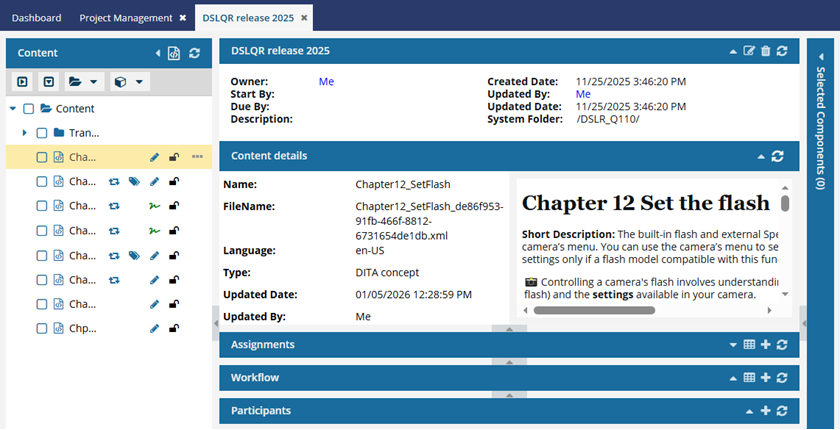The image size is (840, 430).
Task: Tick the checkbox beside the Tran... folder
Action: (42, 133)
